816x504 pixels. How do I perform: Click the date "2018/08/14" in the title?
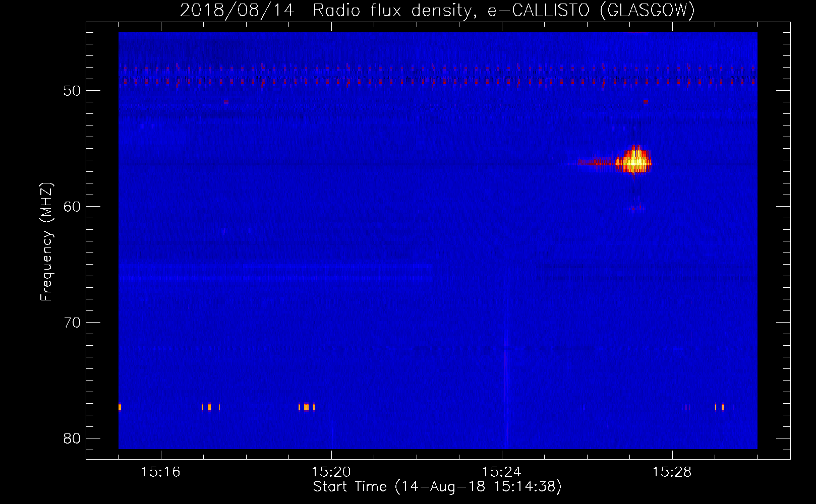coord(237,10)
